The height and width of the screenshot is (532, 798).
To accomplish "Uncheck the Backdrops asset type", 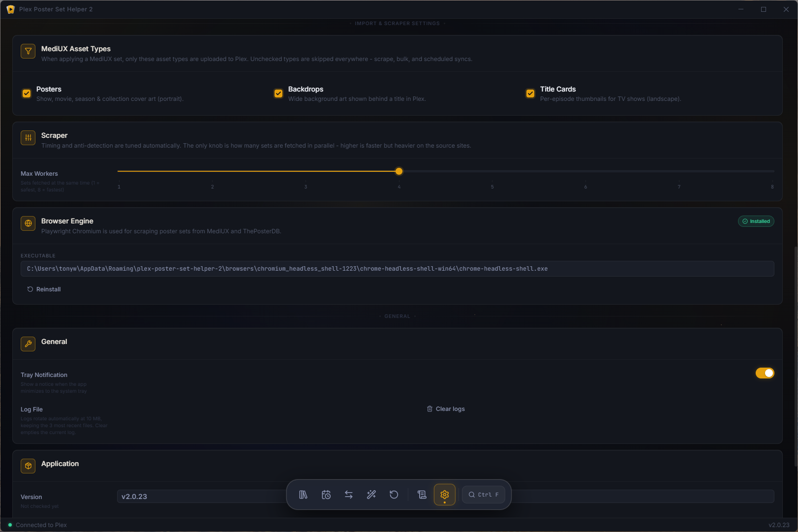I will 278,94.
